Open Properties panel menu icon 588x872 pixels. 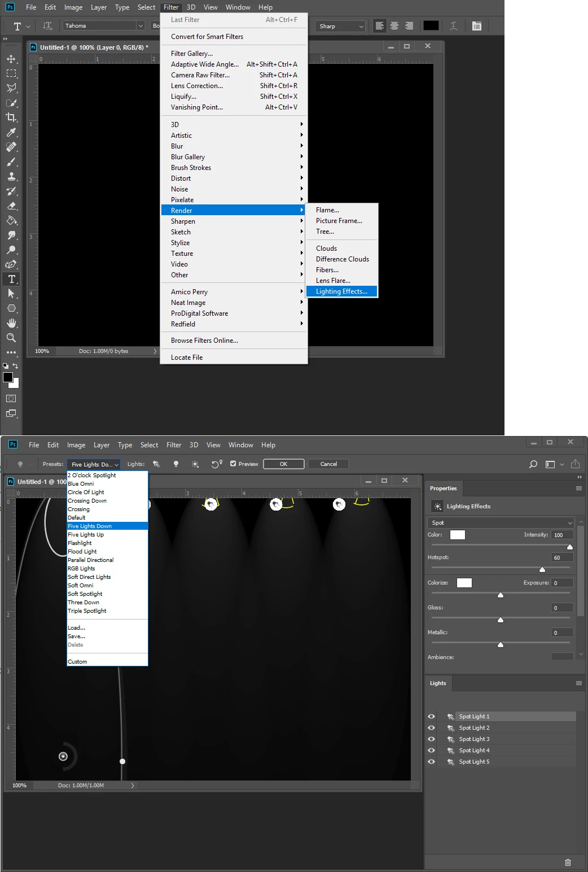(578, 488)
